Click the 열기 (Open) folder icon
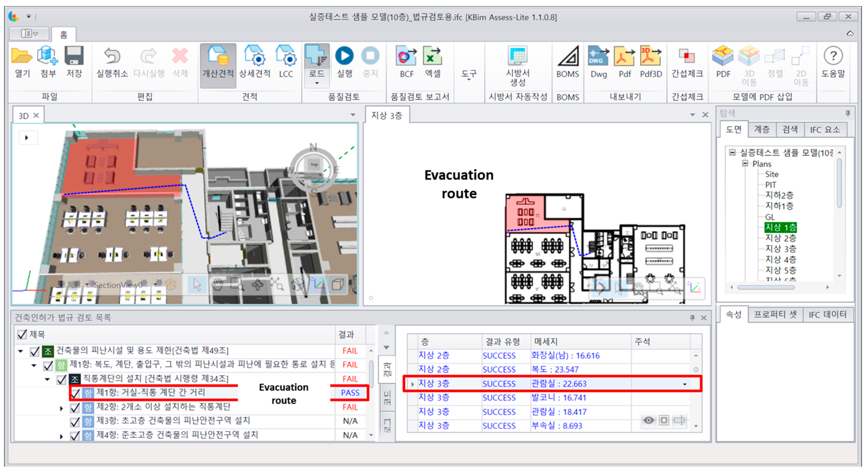The height and width of the screenshot is (474, 868). tap(21, 56)
